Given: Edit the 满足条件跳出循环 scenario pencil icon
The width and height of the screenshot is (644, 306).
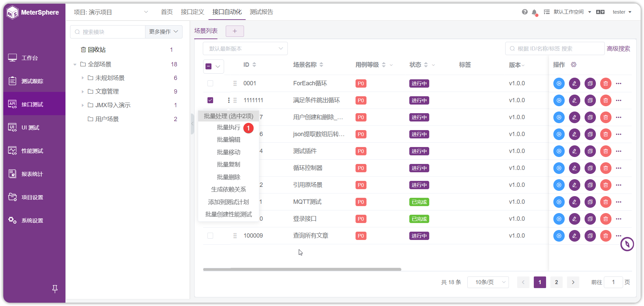Looking at the screenshot, I should (575, 100).
